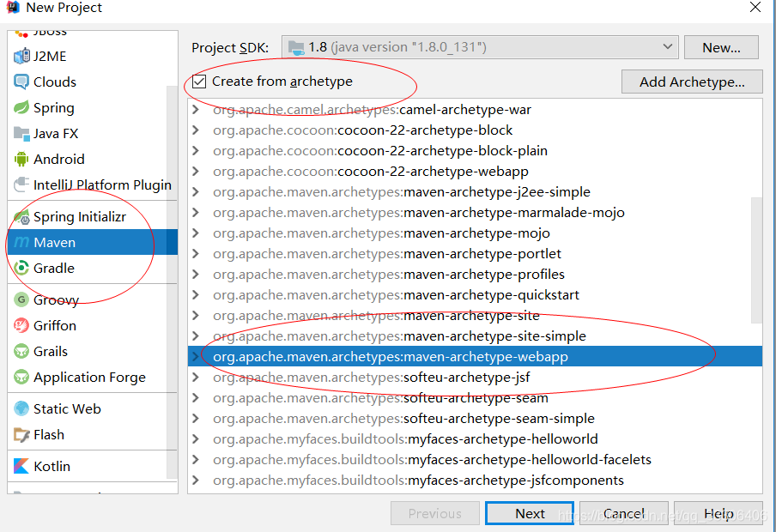Click the Help button
776x532 pixels.
pyautogui.click(x=718, y=514)
